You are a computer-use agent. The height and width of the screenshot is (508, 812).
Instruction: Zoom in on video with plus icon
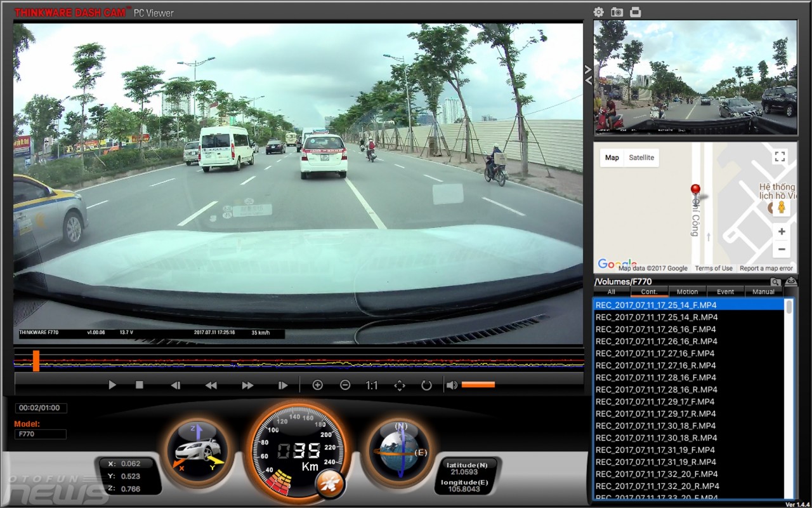pos(318,385)
